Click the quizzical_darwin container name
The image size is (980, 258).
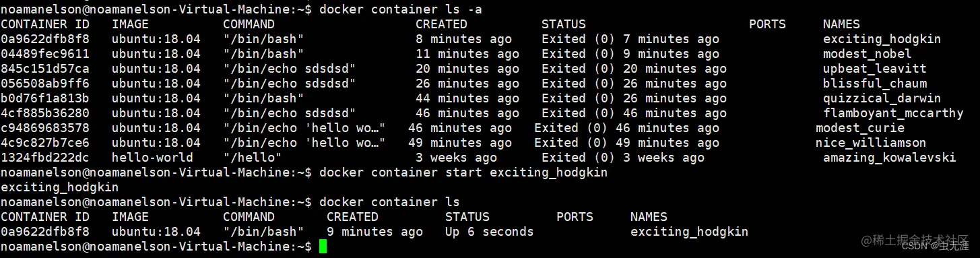coord(882,98)
